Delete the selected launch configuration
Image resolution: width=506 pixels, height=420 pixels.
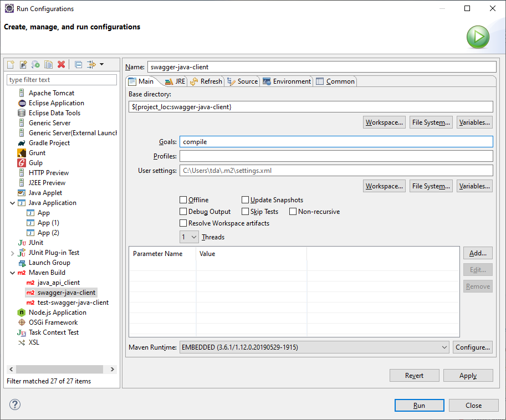click(x=61, y=65)
